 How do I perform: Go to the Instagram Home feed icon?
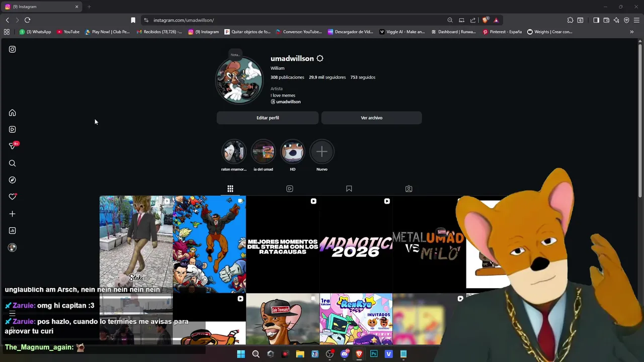tap(12, 113)
